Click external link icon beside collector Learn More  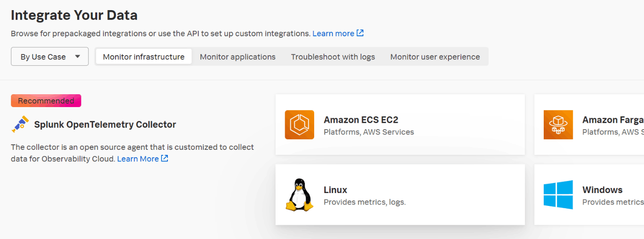(x=164, y=159)
